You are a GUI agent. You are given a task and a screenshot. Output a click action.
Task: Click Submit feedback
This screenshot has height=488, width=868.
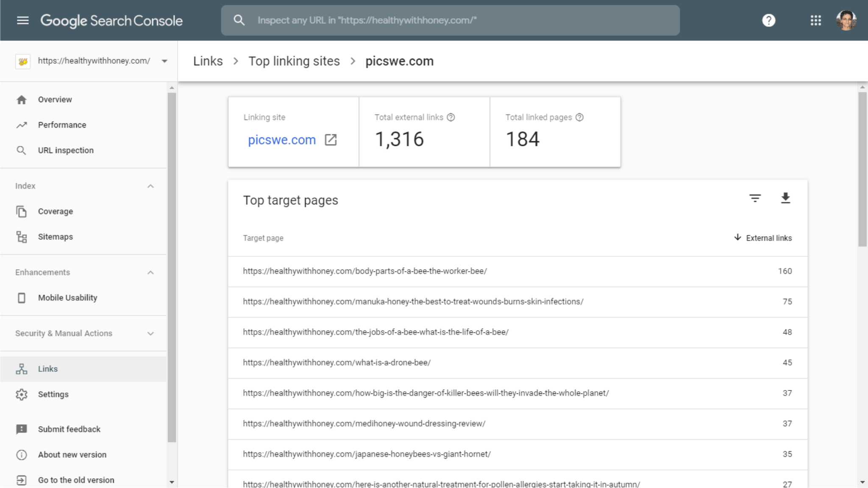[x=69, y=429]
